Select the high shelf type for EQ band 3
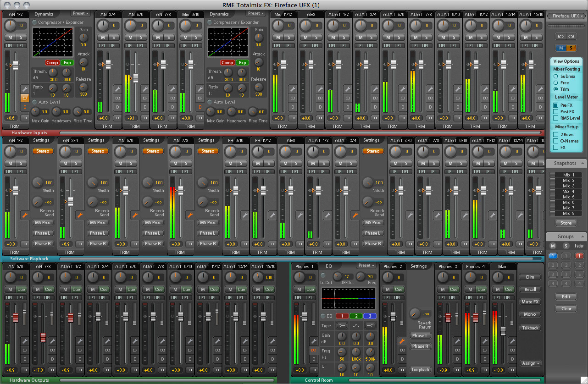Image resolution: width=588 pixels, height=384 pixels. (x=370, y=325)
